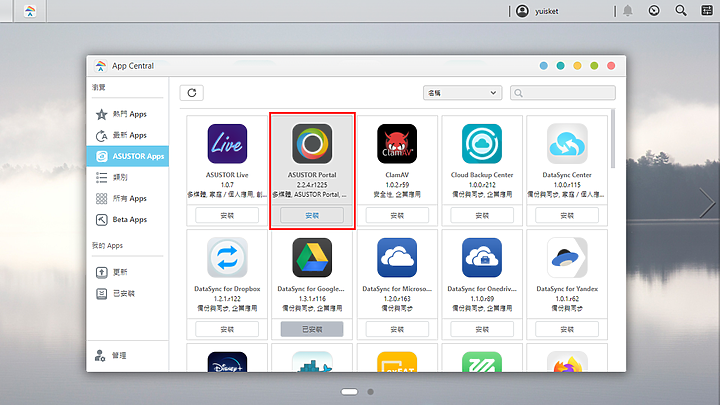Open the search magnifier in top bar
720x405 pixels.
(681, 11)
